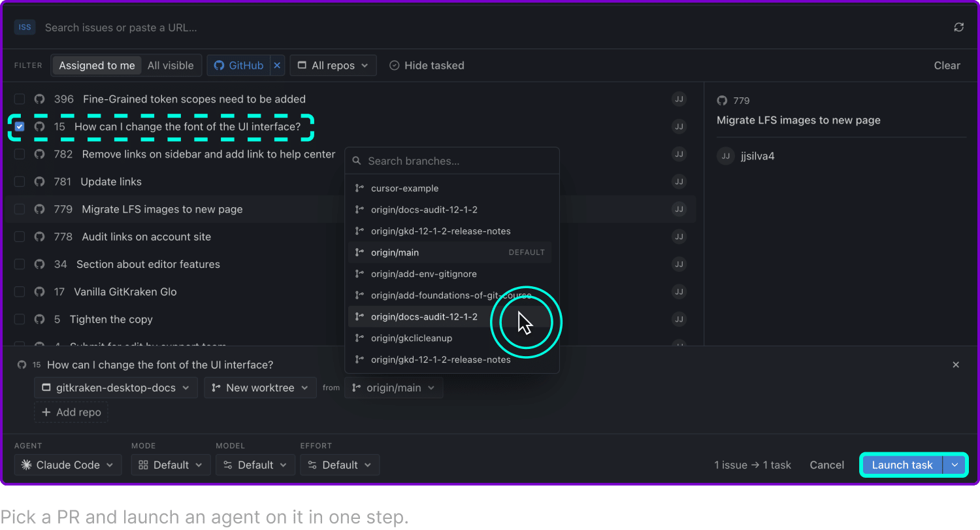Image resolution: width=980 pixels, height=530 pixels.
Task: Expand the Launch task options arrow
Action: (955, 465)
